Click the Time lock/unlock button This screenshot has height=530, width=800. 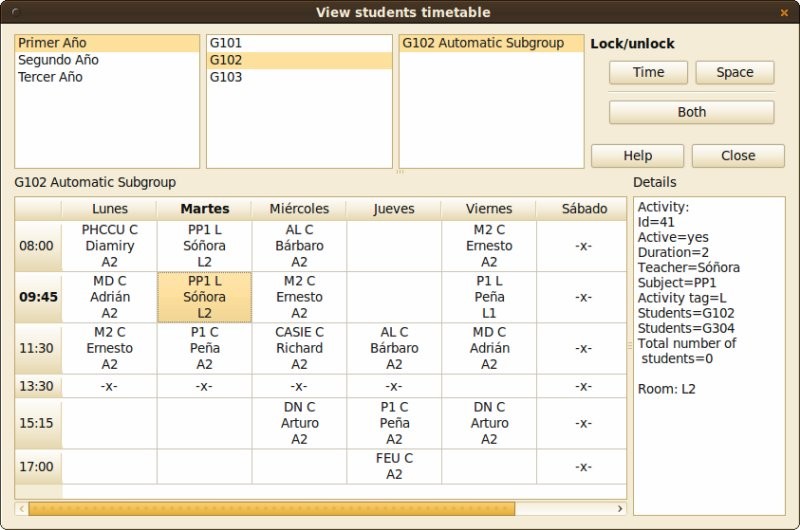[648, 72]
